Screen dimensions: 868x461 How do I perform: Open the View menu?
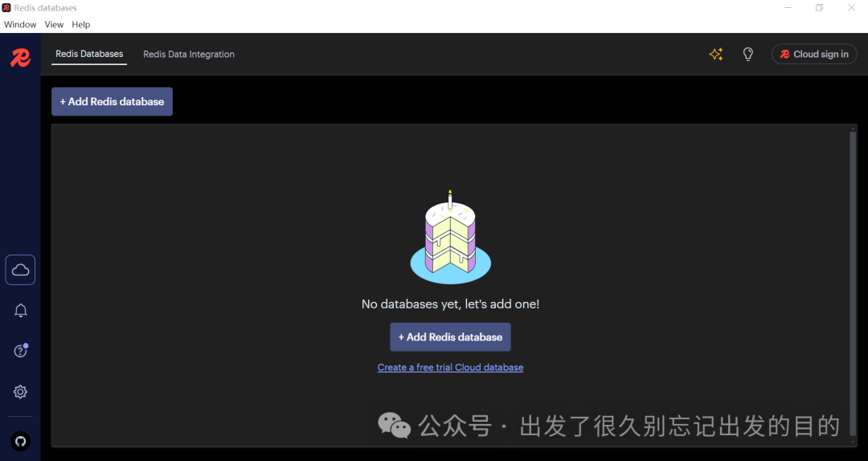(54, 24)
